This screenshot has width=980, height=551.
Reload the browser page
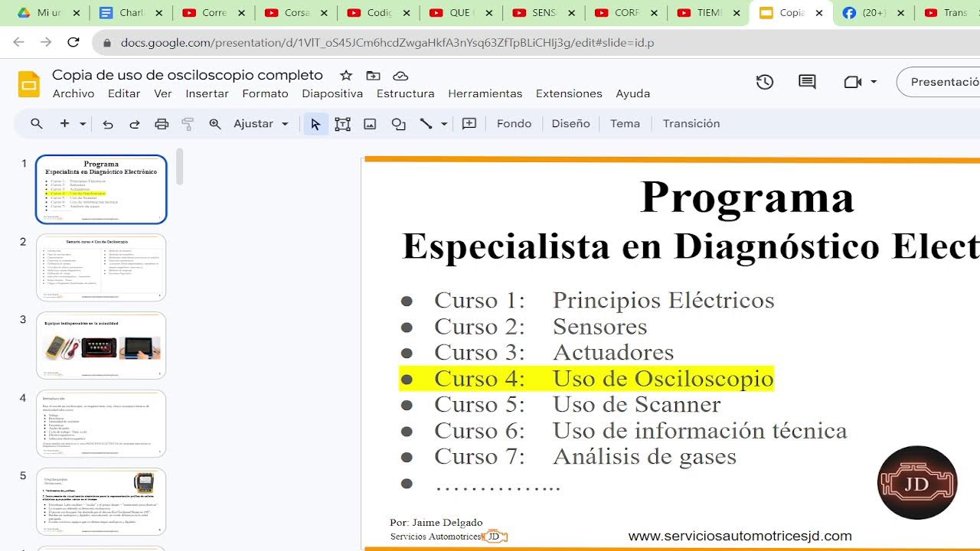pos(73,43)
